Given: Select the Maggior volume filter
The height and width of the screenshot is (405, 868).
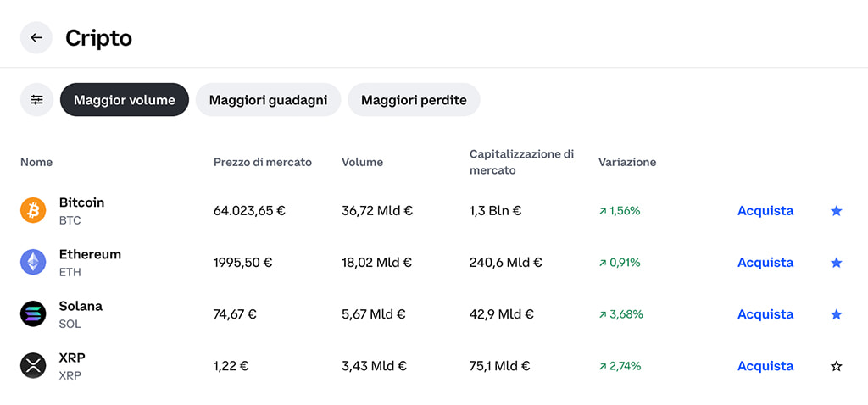Looking at the screenshot, I should 125,100.
